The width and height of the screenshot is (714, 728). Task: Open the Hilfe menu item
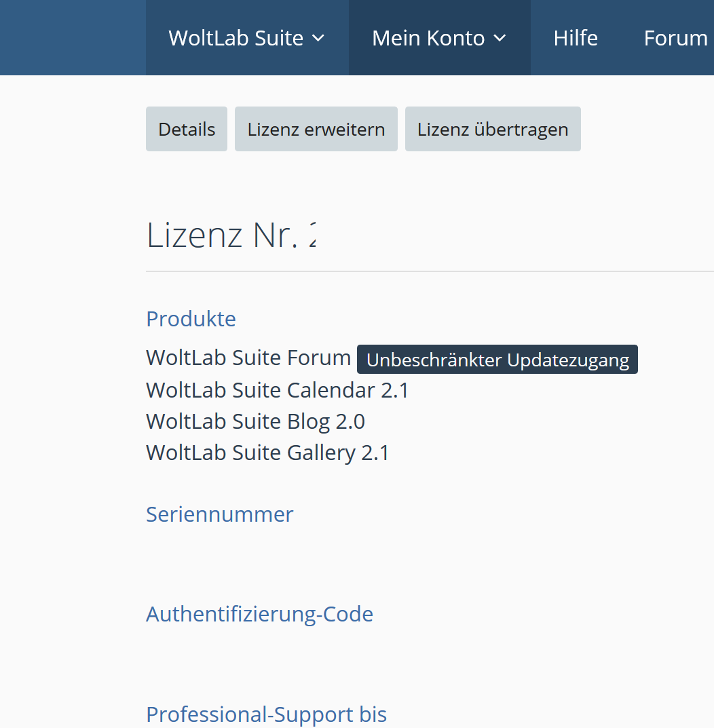[576, 38]
